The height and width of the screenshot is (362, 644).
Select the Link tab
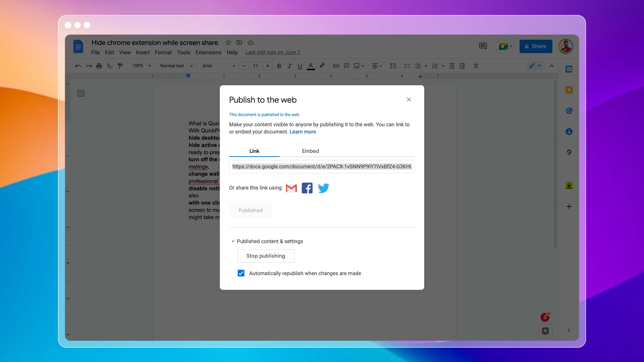(254, 151)
